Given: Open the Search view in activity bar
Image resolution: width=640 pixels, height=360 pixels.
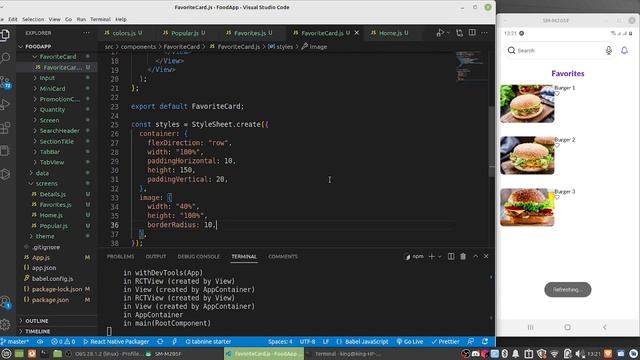Looking at the screenshot, I should point(5,58).
